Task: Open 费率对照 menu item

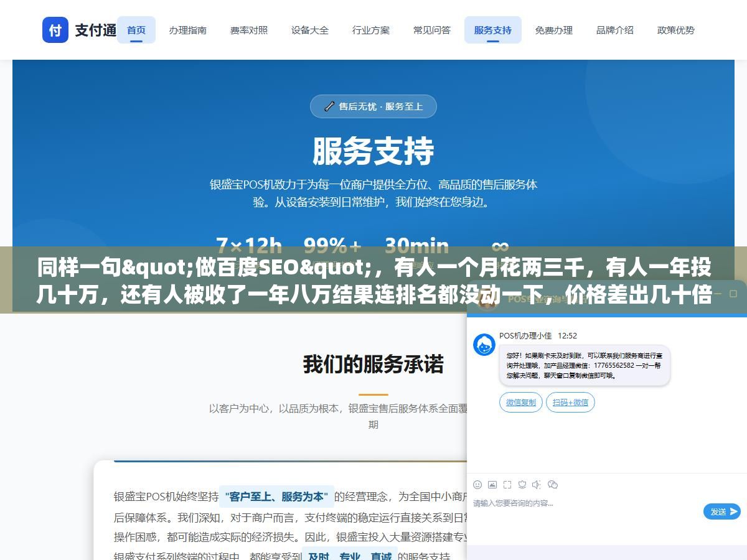Action: [x=248, y=30]
